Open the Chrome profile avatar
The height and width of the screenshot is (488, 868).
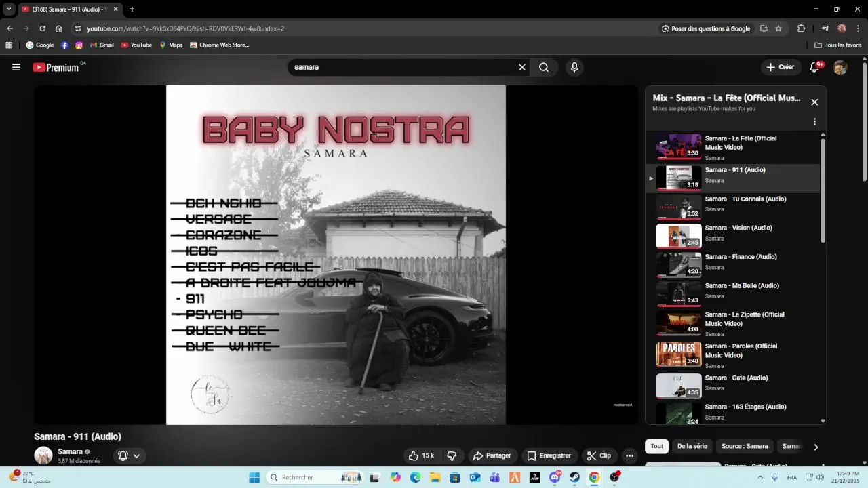tap(842, 28)
